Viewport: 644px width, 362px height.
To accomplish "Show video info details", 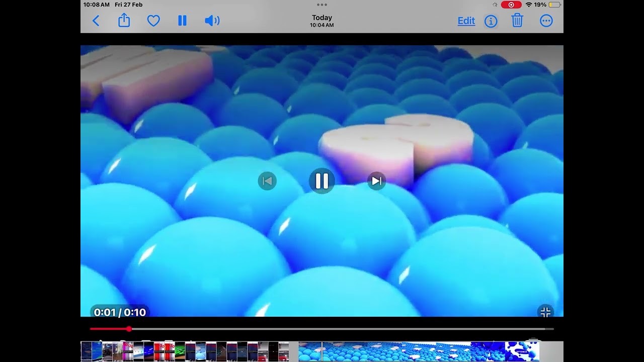I will coord(491,21).
